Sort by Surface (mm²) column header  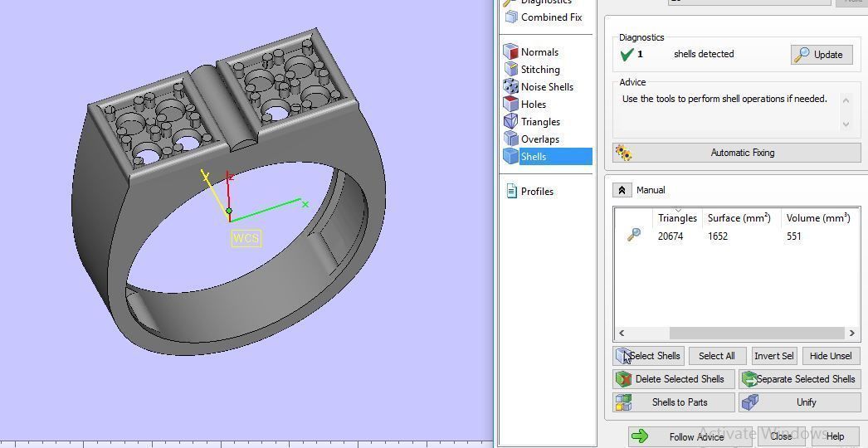point(739,218)
